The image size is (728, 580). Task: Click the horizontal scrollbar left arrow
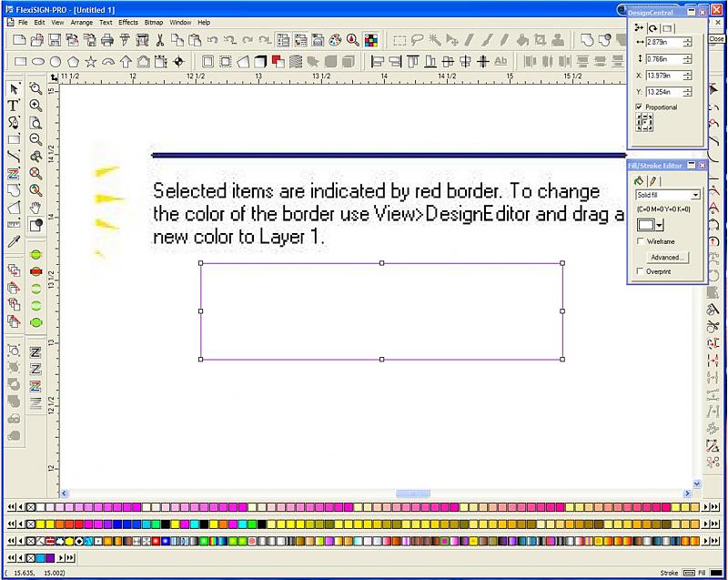tap(65, 494)
